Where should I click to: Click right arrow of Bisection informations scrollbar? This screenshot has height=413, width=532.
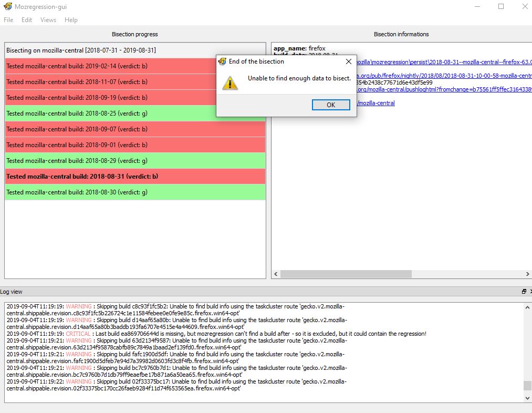[x=528, y=274]
